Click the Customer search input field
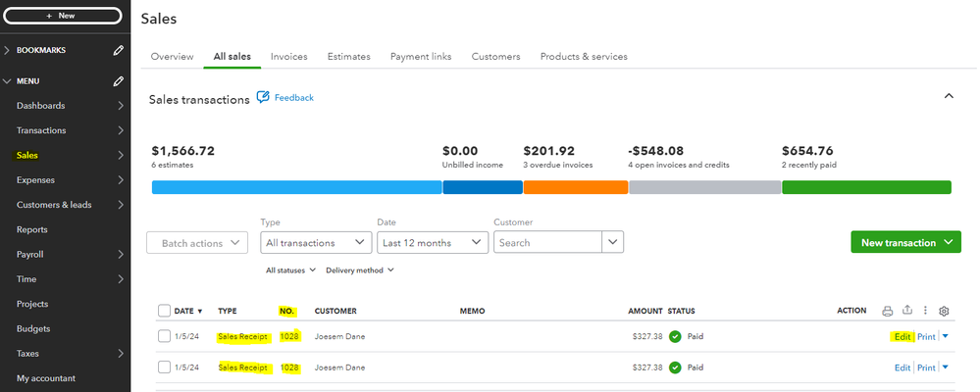Screen dimensions: 980x392 547,243
